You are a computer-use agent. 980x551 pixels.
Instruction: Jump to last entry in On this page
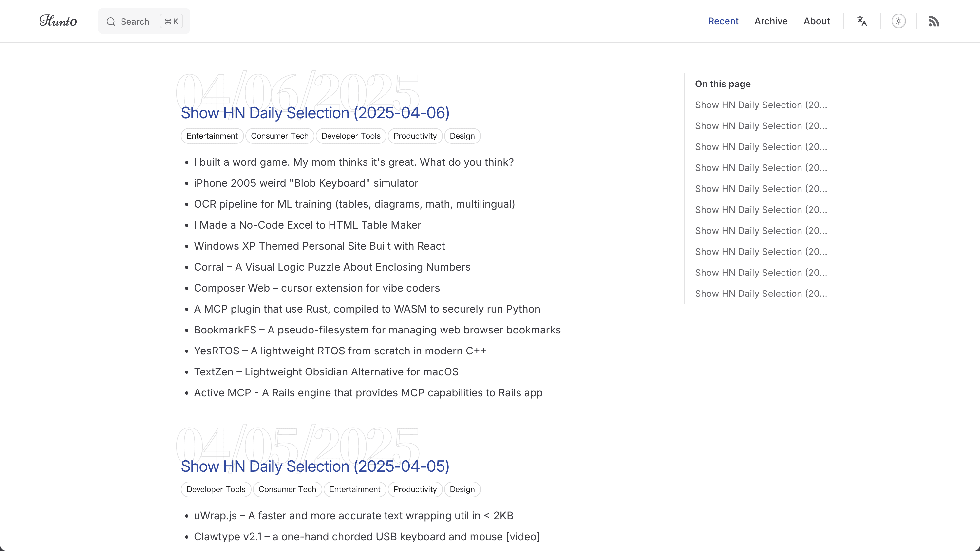(x=761, y=294)
